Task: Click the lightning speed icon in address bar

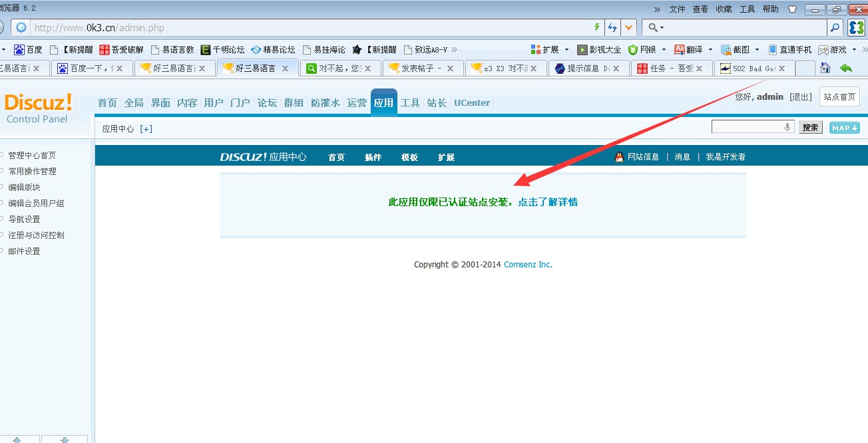Action: tap(598, 28)
